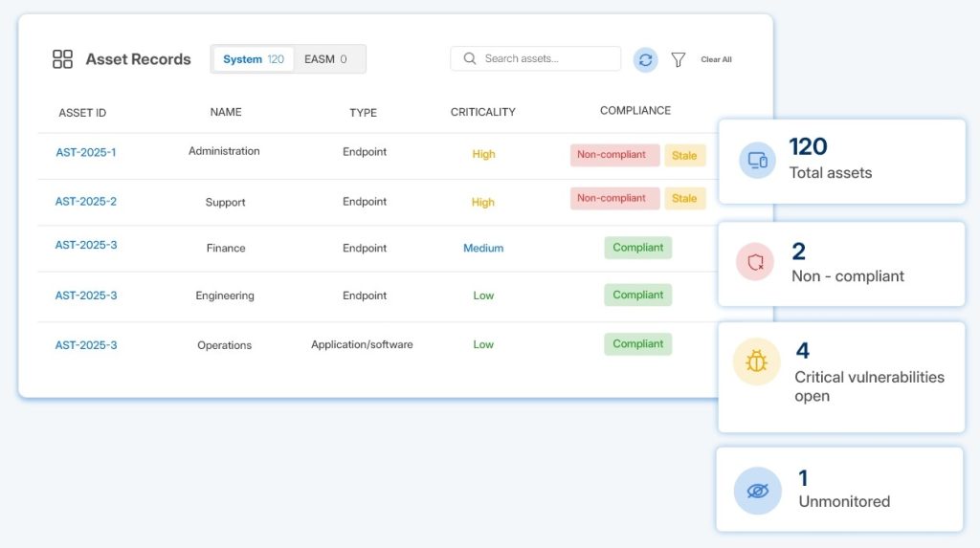980x548 pixels.
Task: Select the Operations name cell
Action: click(224, 345)
